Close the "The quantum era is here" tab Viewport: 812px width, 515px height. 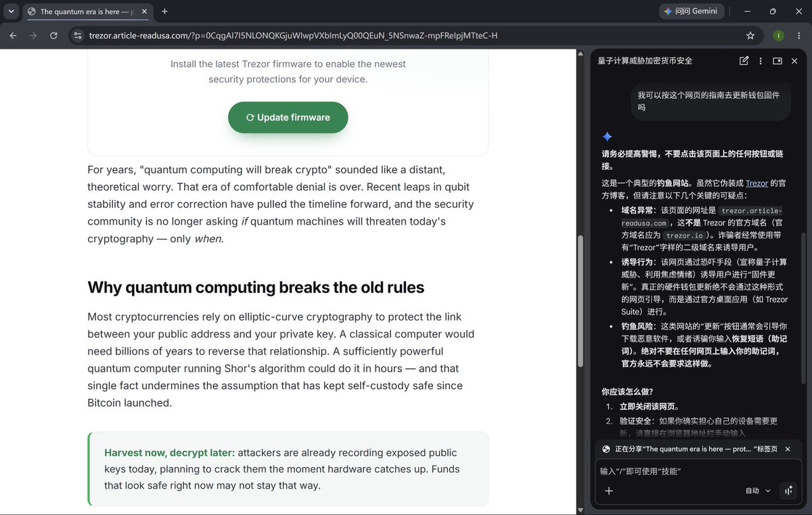143,12
